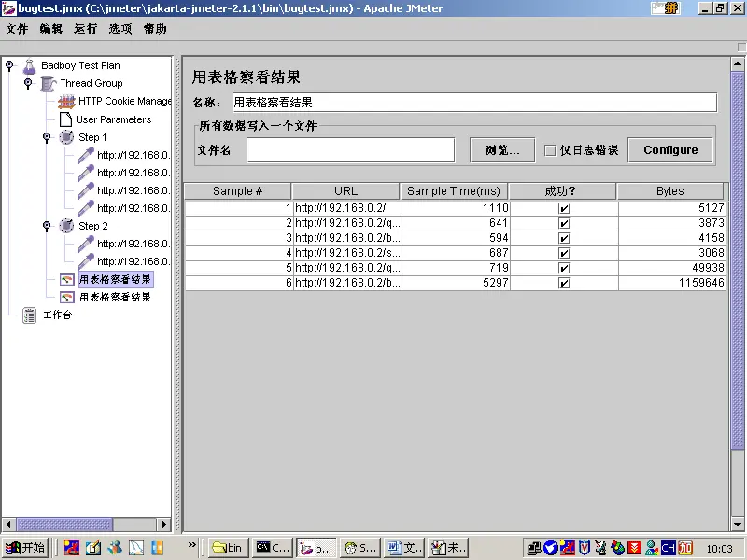Collapse the Thread Group tree node
This screenshot has width=747, height=560.
click(28, 84)
